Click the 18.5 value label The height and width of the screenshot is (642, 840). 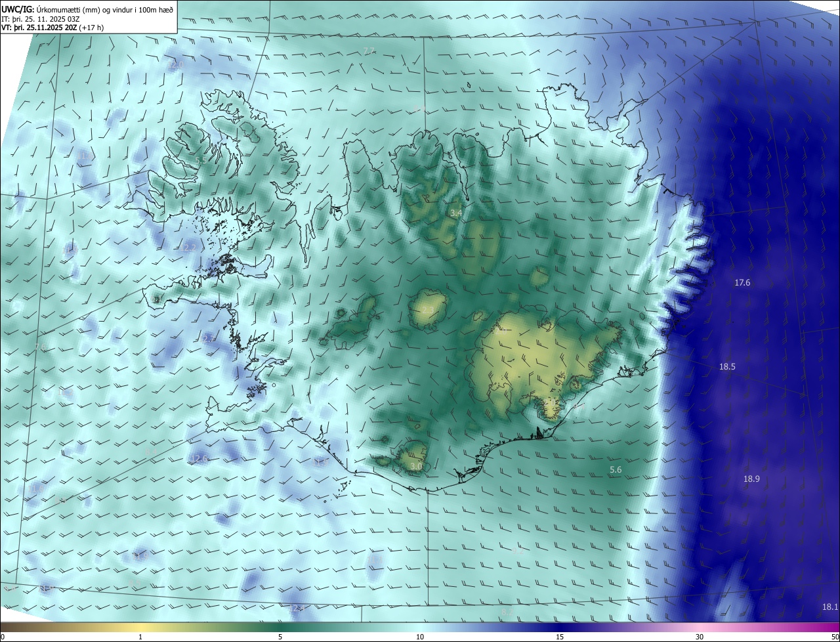pyautogui.click(x=727, y=367)
